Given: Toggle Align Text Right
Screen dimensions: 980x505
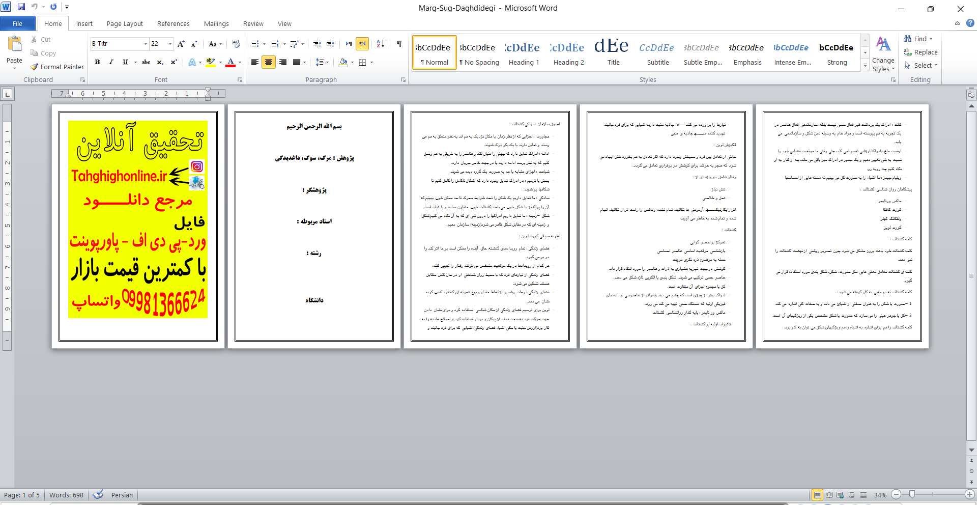Looking at the screenshot, I should (283, 62).
